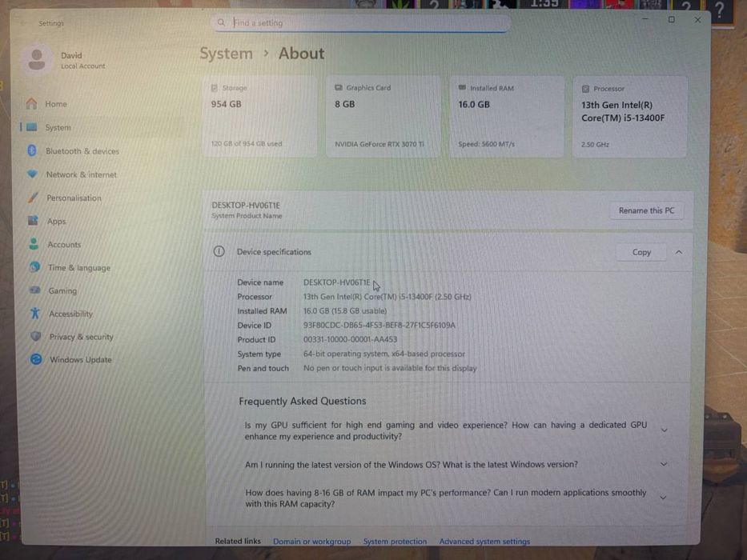Click the Graphics Card 8 GB card
Image resolution: width=747 pixels, height=560 pixels.
coord(383,117)
